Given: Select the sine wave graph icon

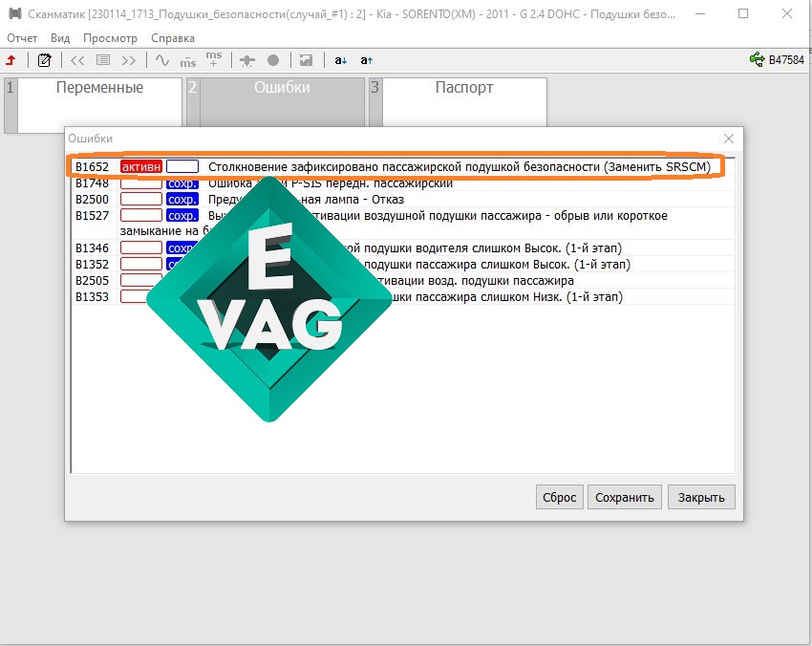Looking at the screenshot, I should click(162, 60).
